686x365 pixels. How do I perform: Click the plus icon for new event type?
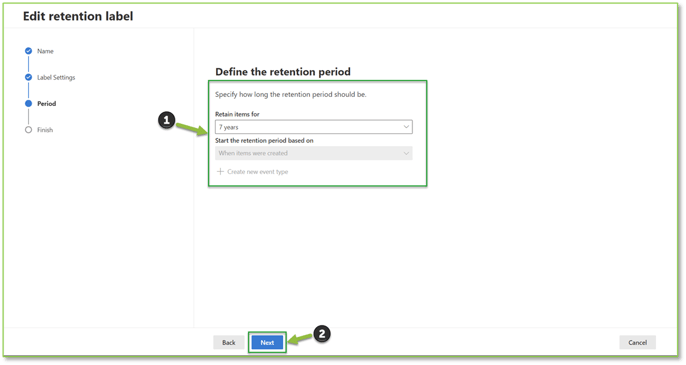[220, 171]
